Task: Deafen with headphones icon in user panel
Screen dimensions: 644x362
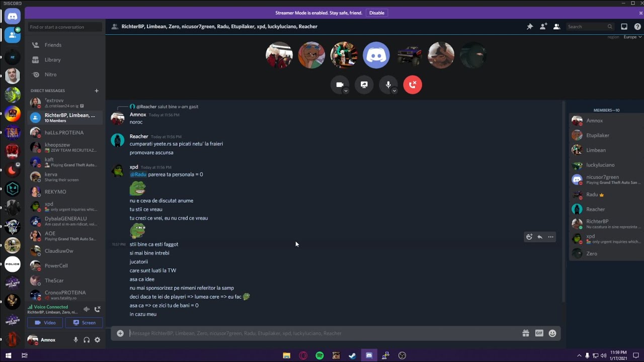Action: [87, 340]
